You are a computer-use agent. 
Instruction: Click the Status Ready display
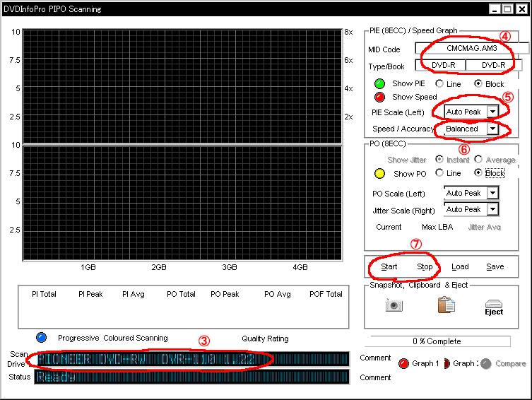click(x=191, y=377)
